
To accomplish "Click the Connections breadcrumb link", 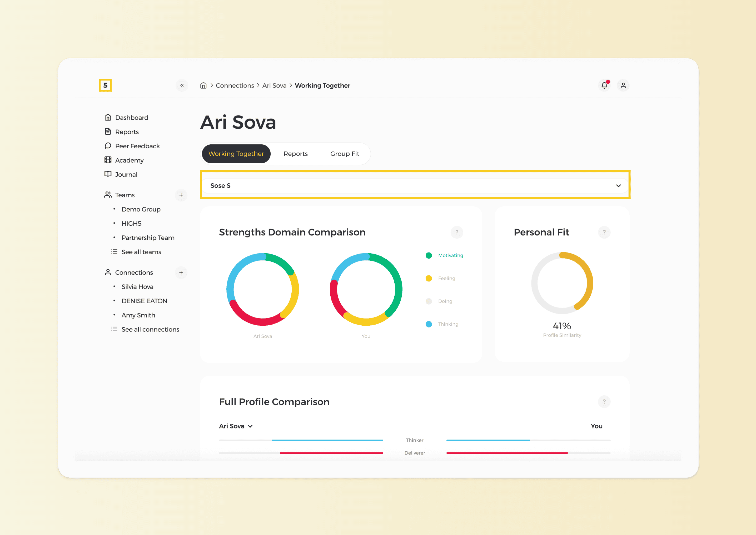I will tap(235, 85).
